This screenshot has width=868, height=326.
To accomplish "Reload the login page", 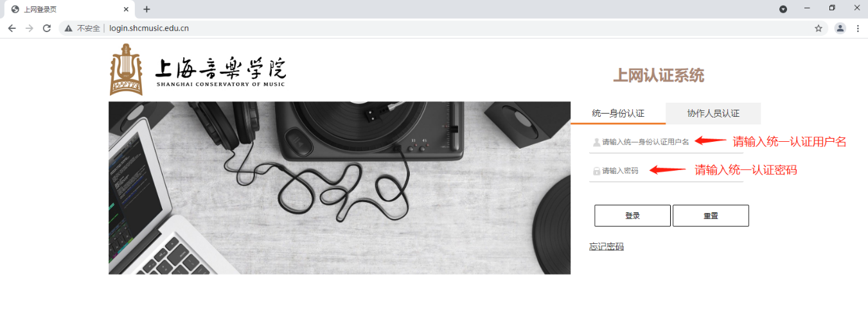I will pyautogui.click(x=46, y=28).
